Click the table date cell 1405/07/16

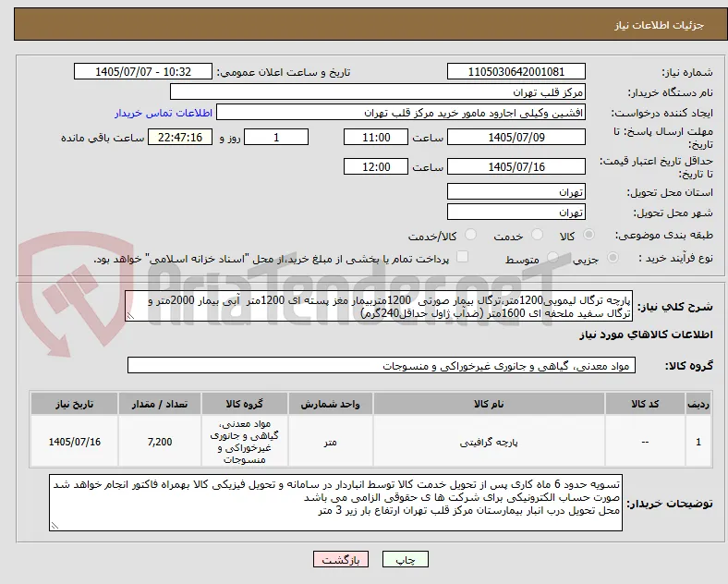pyautogui.click(x=75, y=442)
